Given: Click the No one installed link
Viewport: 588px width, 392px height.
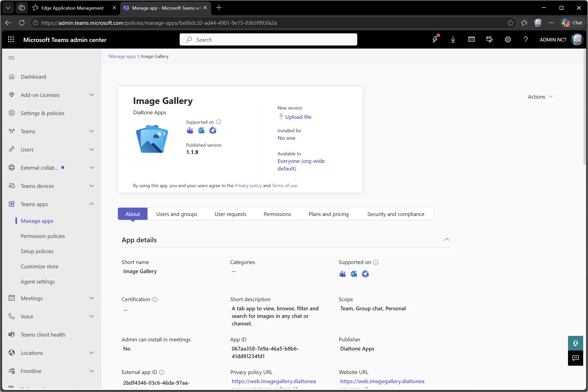Looking at the screenshot, I should click(286, 138).
